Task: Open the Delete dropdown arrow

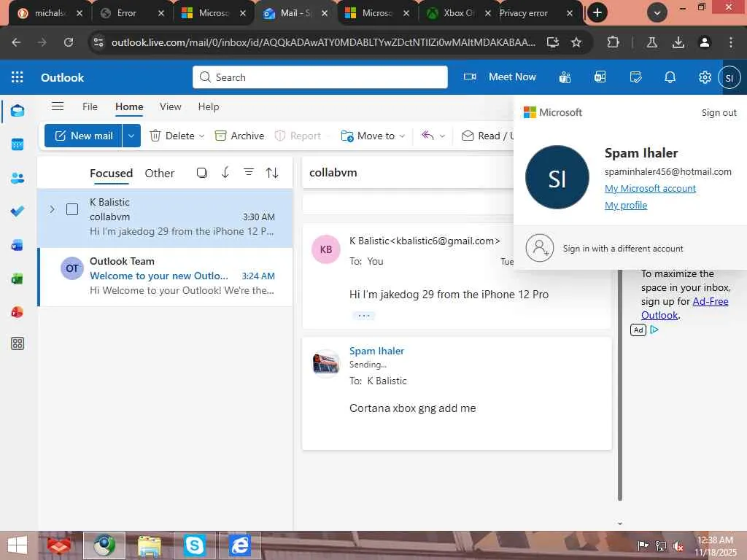Action: point(201,136)
